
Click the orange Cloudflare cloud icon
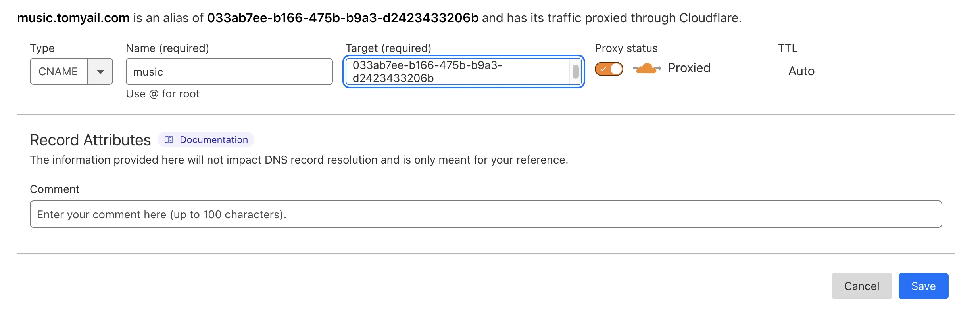pos(647,69)
